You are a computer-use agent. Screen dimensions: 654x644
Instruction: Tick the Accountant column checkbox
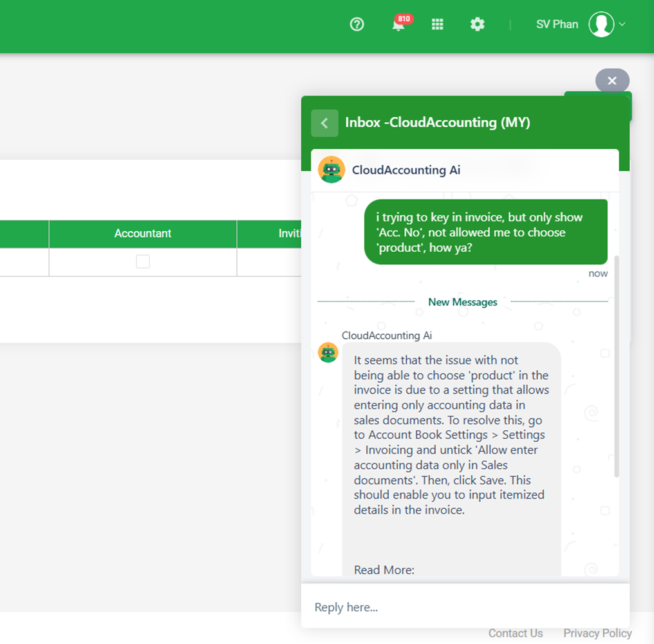click(143, 261)
